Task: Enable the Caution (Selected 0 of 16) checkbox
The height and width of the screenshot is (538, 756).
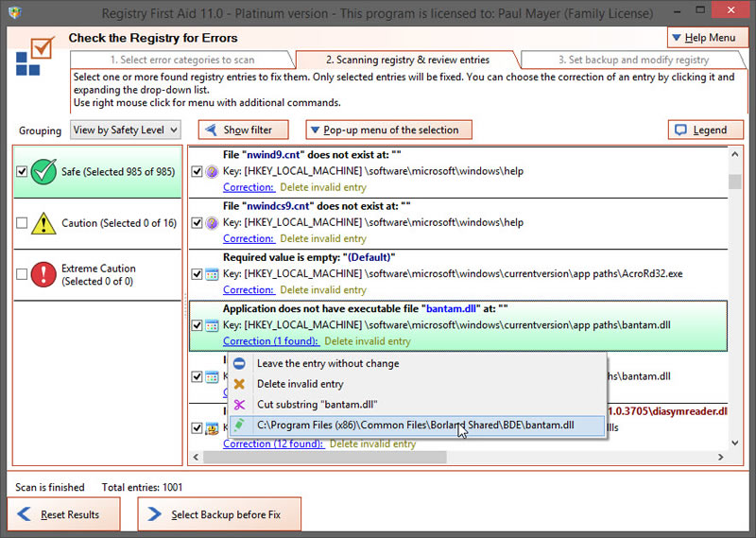Action: (22, 223)
